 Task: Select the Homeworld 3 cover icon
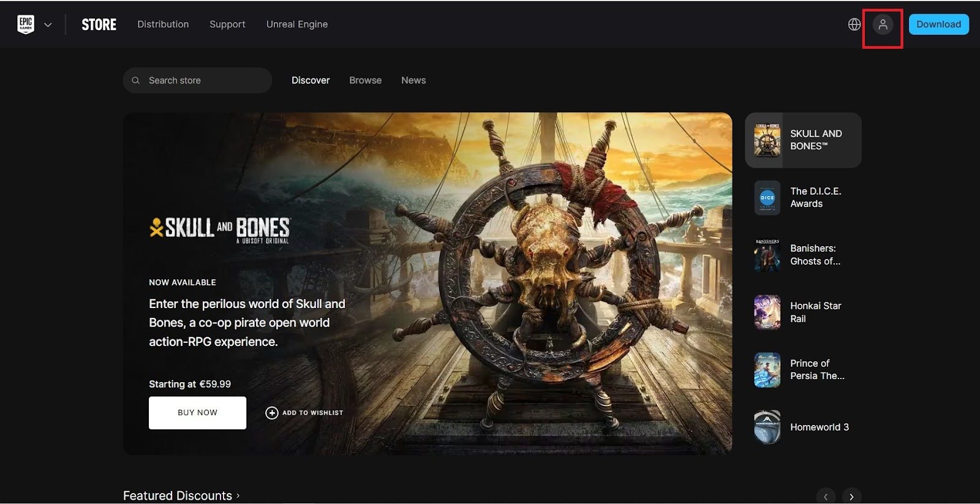[x=767, y=427]
